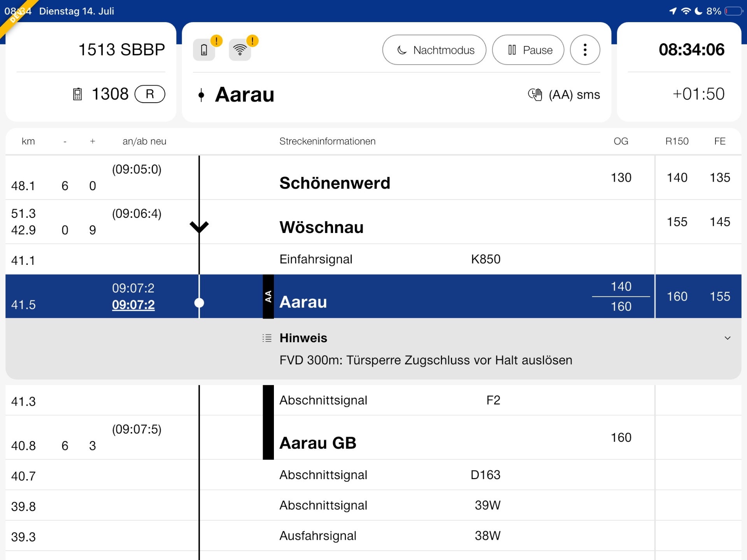
Task: Tap the 140/160 speed change at Aarau
Action: [x=621, y=296]
